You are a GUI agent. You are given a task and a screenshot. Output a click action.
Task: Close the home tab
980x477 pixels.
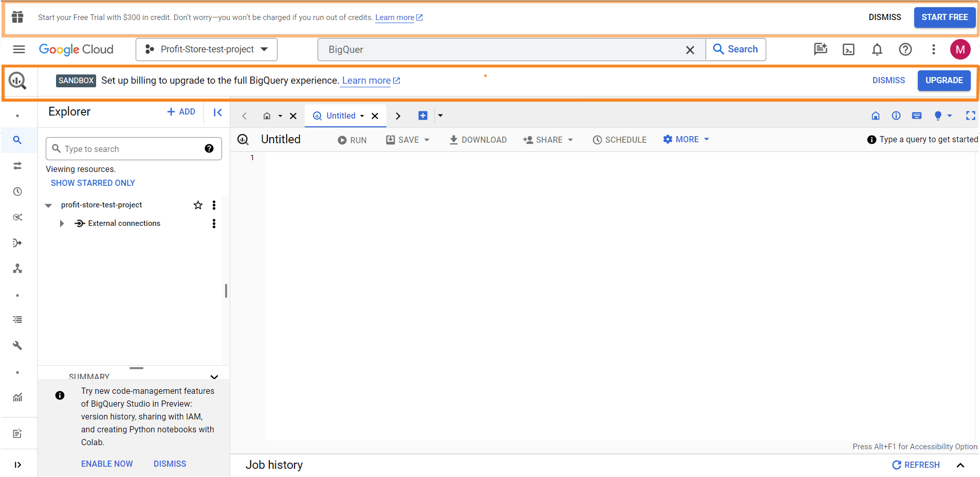(x=293, y=116)
